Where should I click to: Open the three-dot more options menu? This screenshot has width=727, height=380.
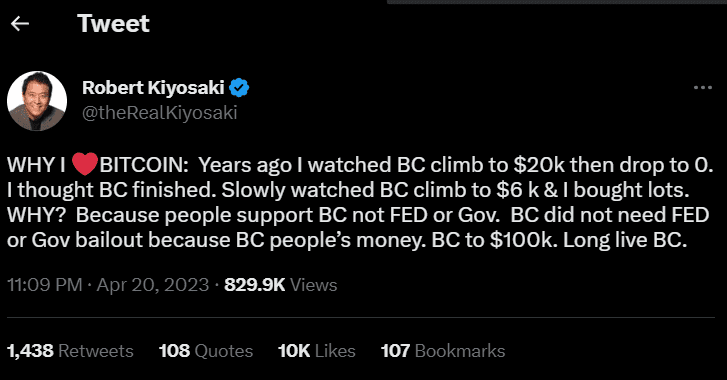point(703,88)
